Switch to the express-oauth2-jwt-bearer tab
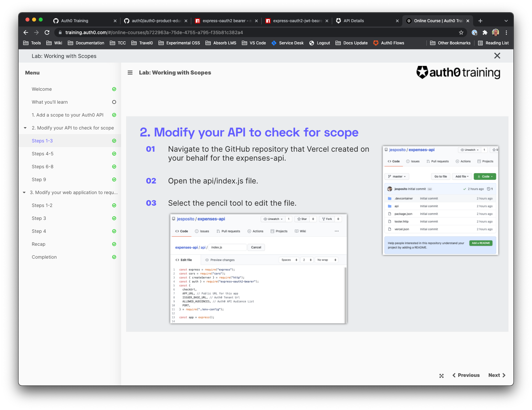 (297, 21)
